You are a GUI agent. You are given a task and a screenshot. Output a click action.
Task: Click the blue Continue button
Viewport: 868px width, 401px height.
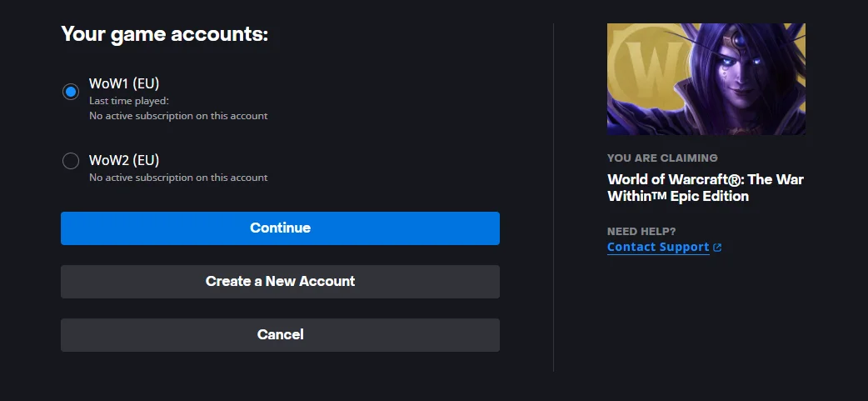[280, 228]
